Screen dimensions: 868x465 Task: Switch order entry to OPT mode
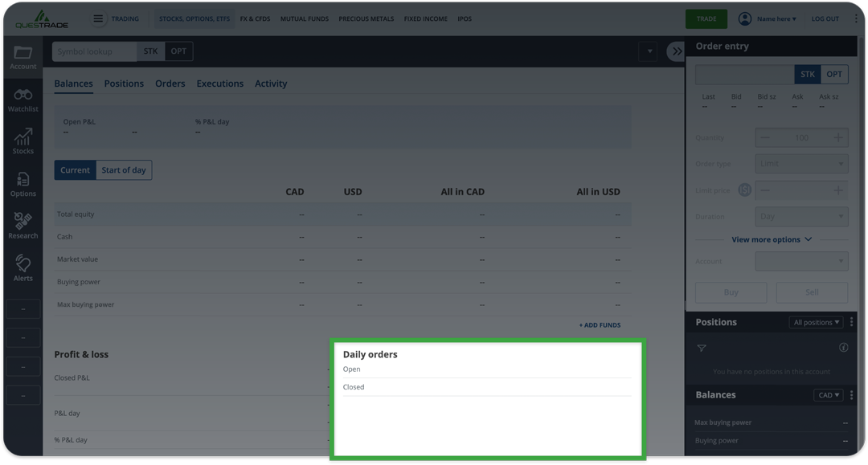(834, 73)
